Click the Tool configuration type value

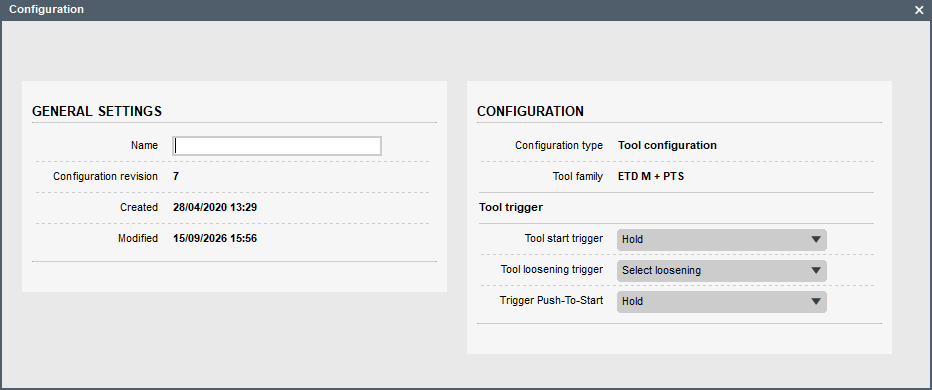(x=667, y=145)
